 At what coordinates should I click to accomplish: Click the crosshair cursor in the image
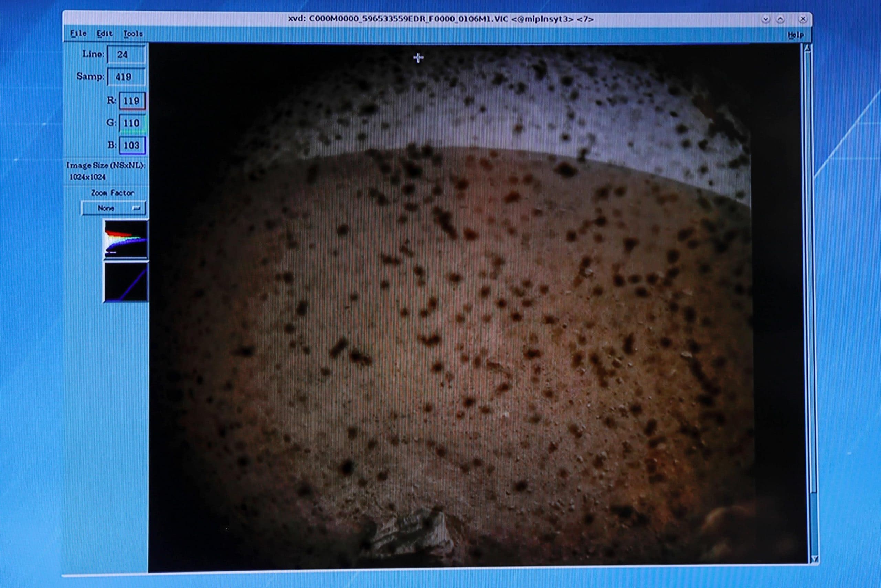(418, 58)
